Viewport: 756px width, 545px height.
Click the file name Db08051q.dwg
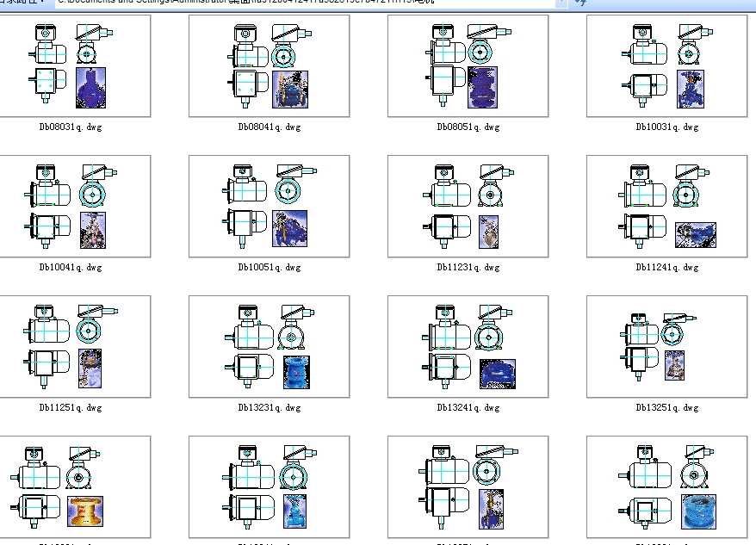[x=468, y=127]
